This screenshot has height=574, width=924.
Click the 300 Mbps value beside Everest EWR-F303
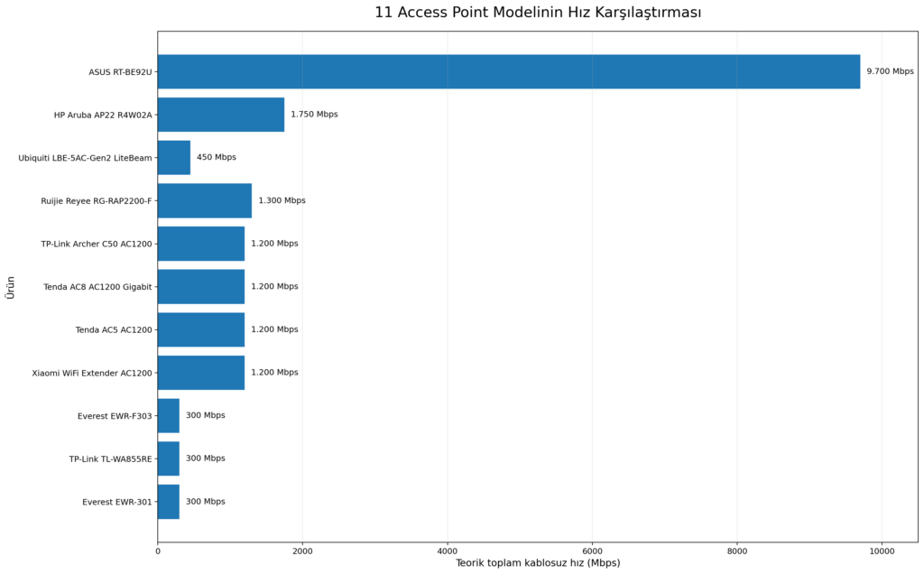pos(206,415)
